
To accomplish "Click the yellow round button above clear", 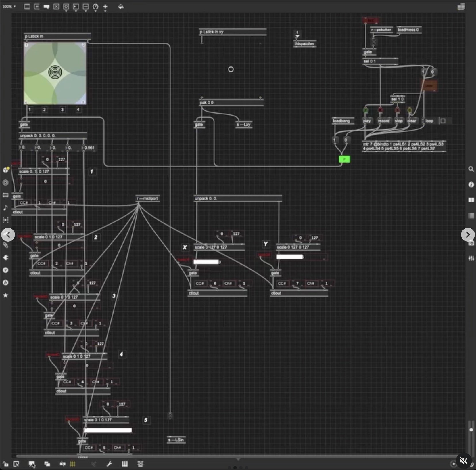I will point(409,110).
